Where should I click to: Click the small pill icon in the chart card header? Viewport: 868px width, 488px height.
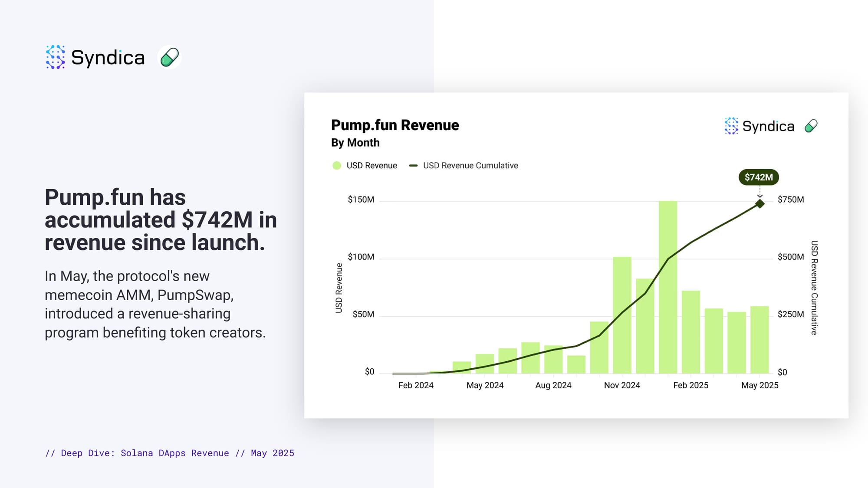click(x=811, y=126)
